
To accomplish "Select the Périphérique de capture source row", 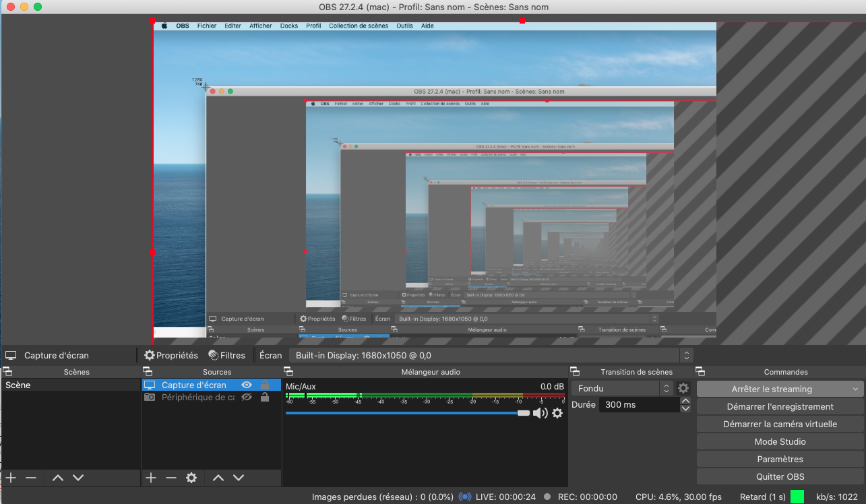I will [211, 398].
